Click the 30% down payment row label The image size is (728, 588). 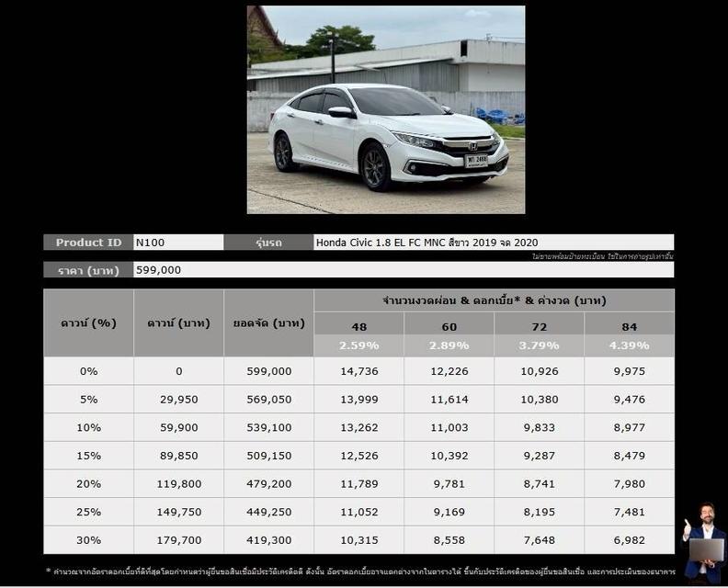tap(88, 540)
